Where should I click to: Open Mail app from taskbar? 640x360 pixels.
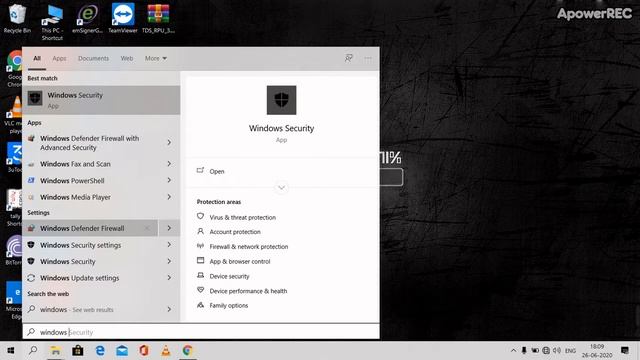tap(122, 351)
